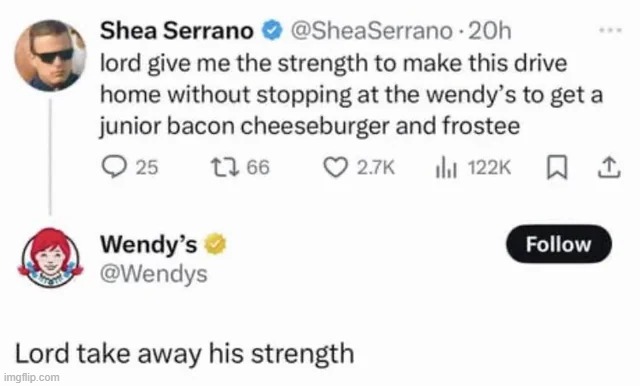Click the Wendy's display name

pos(149,244)
